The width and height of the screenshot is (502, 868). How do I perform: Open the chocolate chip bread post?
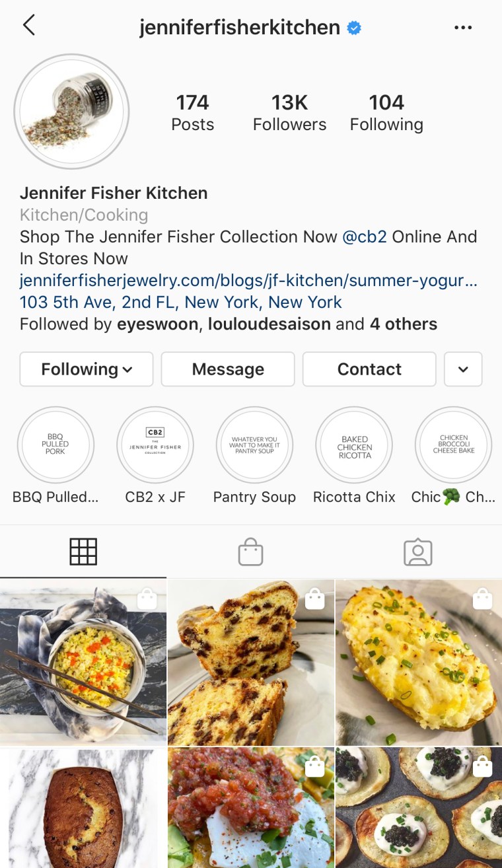click(251, 663)
